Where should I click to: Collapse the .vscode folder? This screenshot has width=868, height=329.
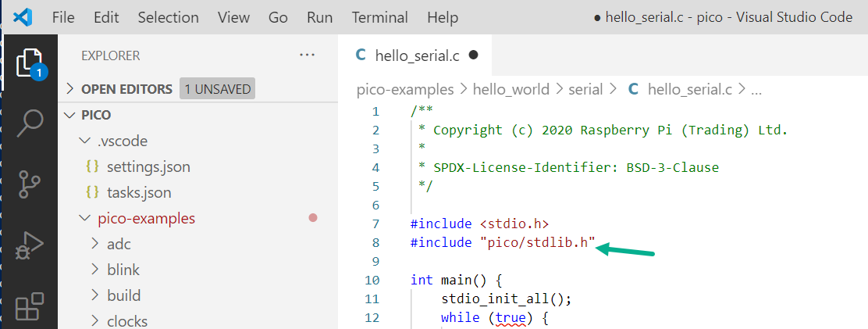pyautogui.click(x=197, y=141)
